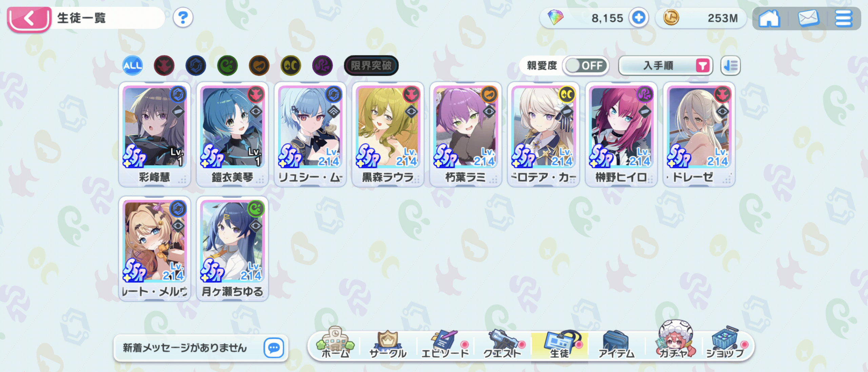
Task: Open the ショップ cart button
Action: click(x=726, y=343)
